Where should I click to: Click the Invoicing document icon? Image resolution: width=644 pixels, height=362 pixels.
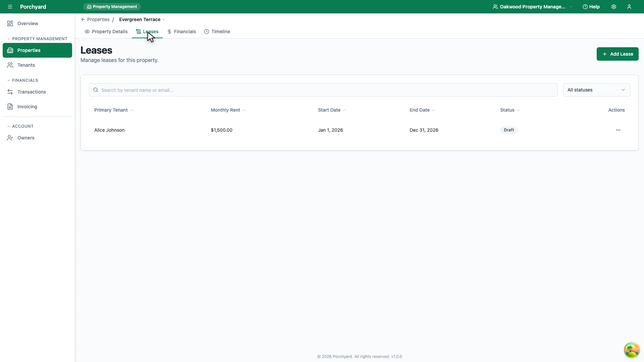click(x=10, y=107)
